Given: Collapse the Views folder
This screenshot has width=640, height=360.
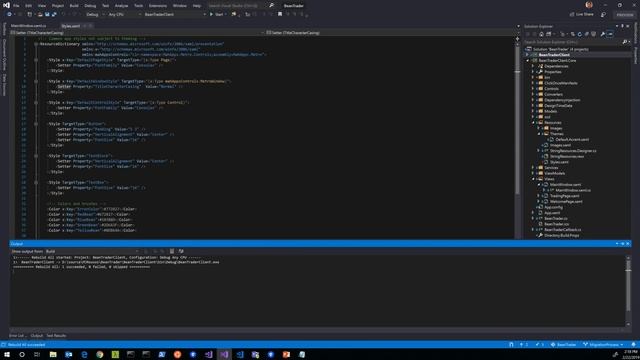Looking at the screenshot, I should pos(533,179).
